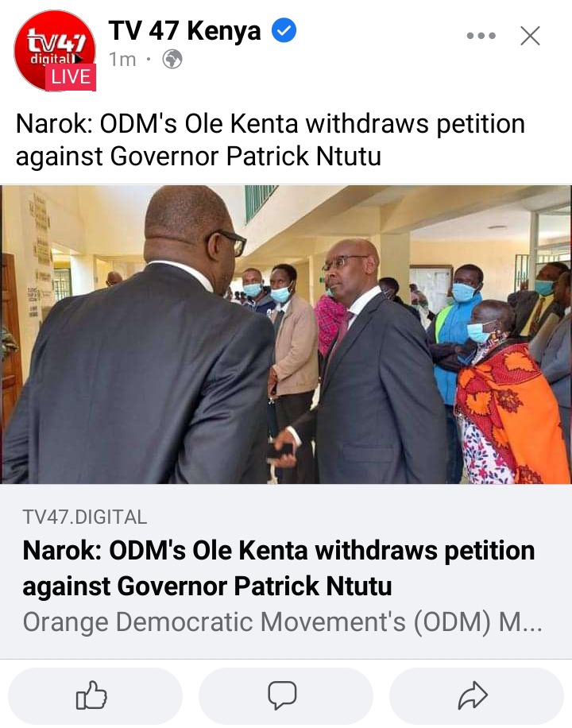Tap the Like pill button
The image size is (572, 728).
tap(95, 695)
